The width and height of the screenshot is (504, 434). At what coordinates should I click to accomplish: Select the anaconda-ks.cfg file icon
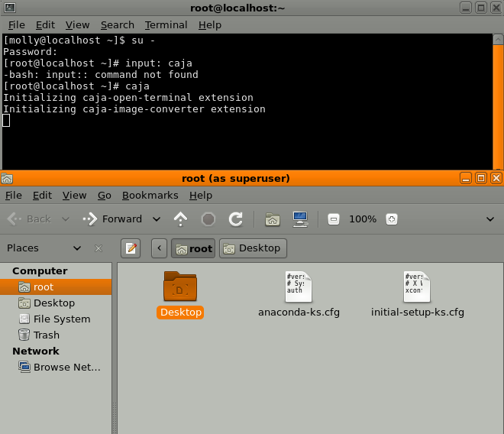(x=299, y=287)
